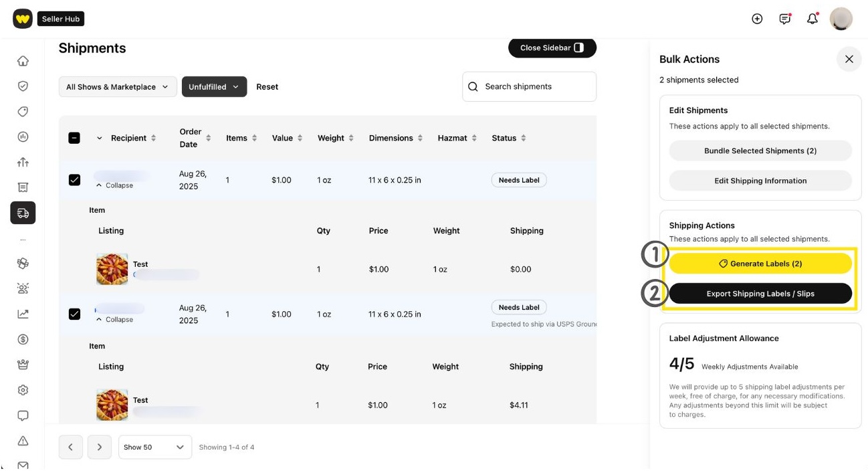Click the crown rewards icon in sidebar
Image resolution: width=868 pixels, height=471 pixels.
pos(23,364)
